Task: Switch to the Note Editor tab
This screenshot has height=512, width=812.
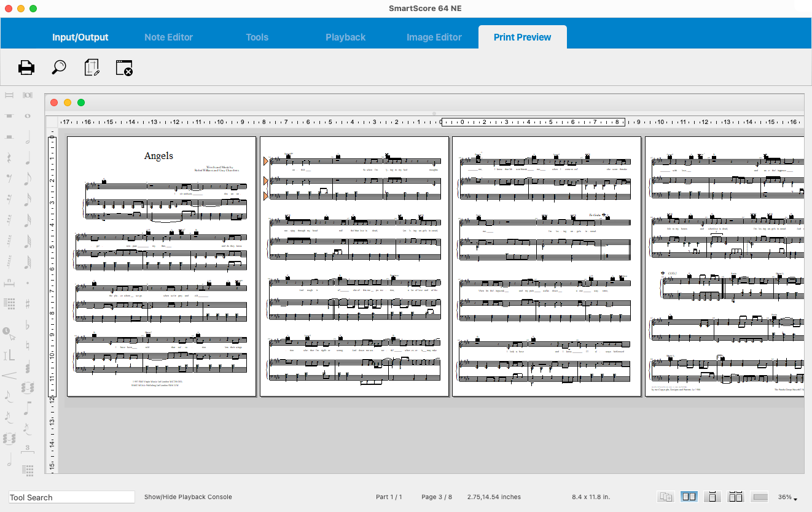Action: coord(168,37)
